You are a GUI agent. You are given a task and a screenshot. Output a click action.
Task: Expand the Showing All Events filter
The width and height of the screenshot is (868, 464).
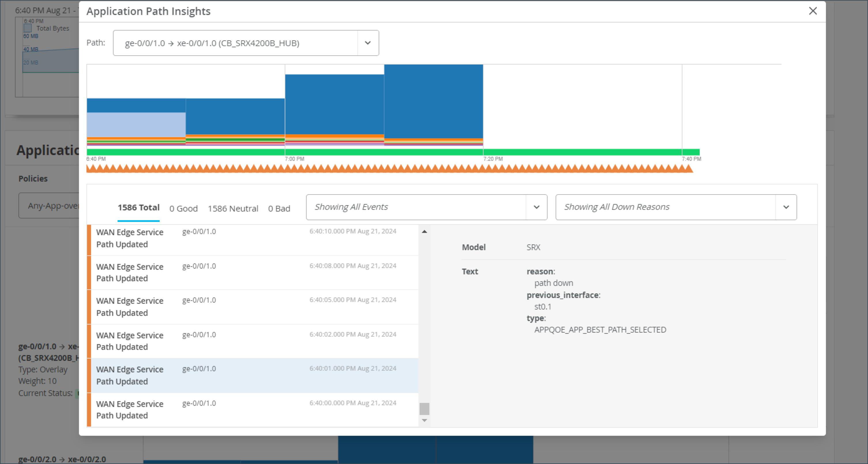[536, 207]
